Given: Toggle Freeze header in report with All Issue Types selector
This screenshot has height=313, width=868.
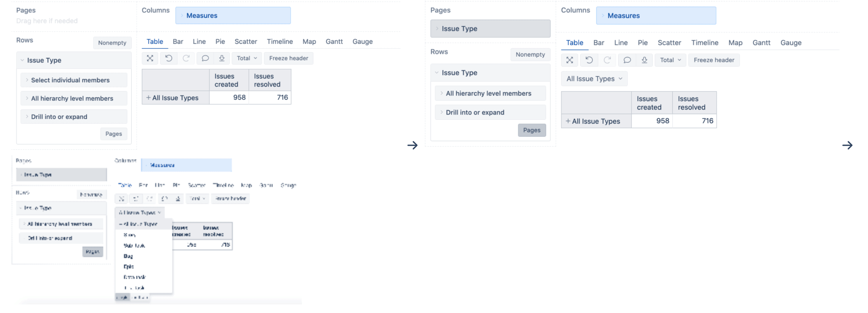Looking at the screenshot, I should pos(714,60).
